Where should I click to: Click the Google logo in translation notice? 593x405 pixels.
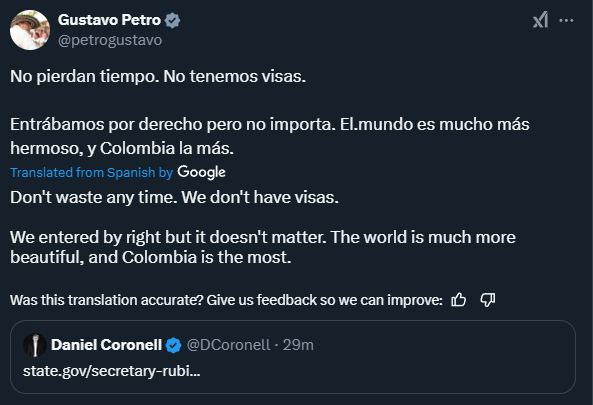(x=202, y=172)
